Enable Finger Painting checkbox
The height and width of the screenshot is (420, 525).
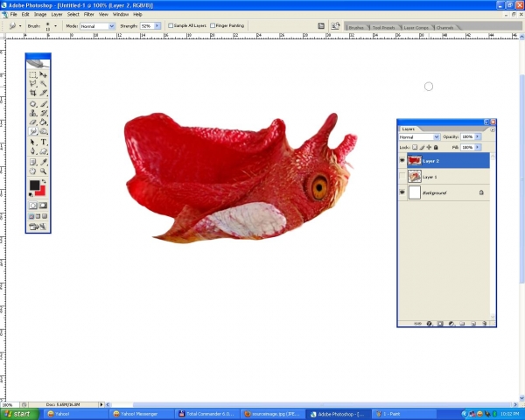[x=213, y=25]
